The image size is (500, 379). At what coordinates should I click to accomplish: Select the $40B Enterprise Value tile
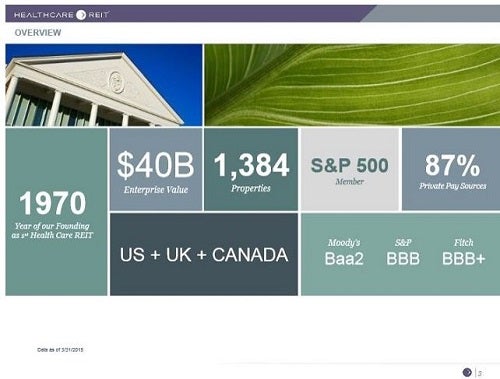(x=156, y=170)
